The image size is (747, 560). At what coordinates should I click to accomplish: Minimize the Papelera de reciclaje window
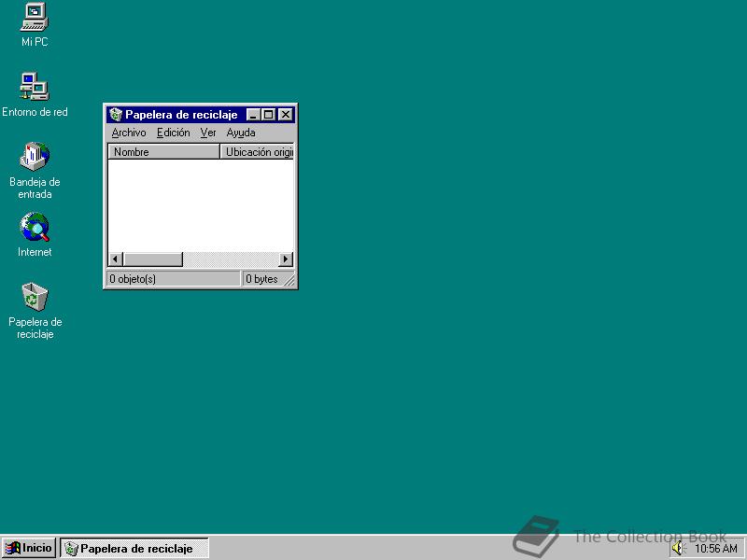click(253, 115)
